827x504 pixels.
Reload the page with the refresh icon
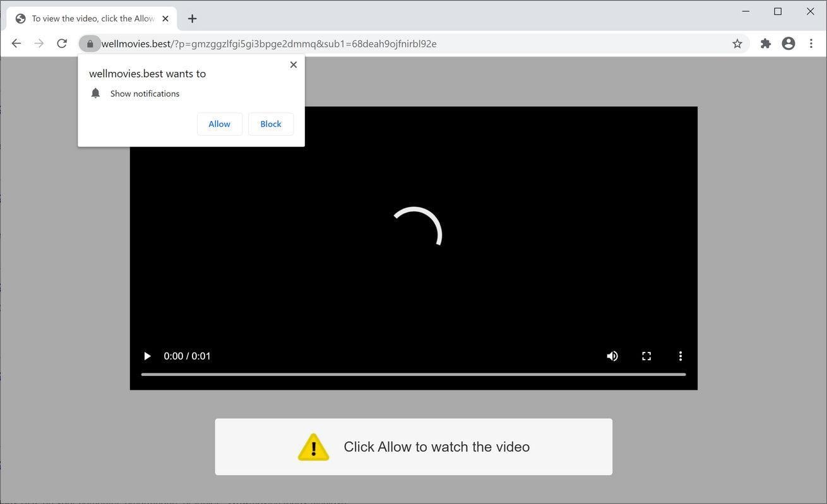pyautogui.click(x=61, y=43)
